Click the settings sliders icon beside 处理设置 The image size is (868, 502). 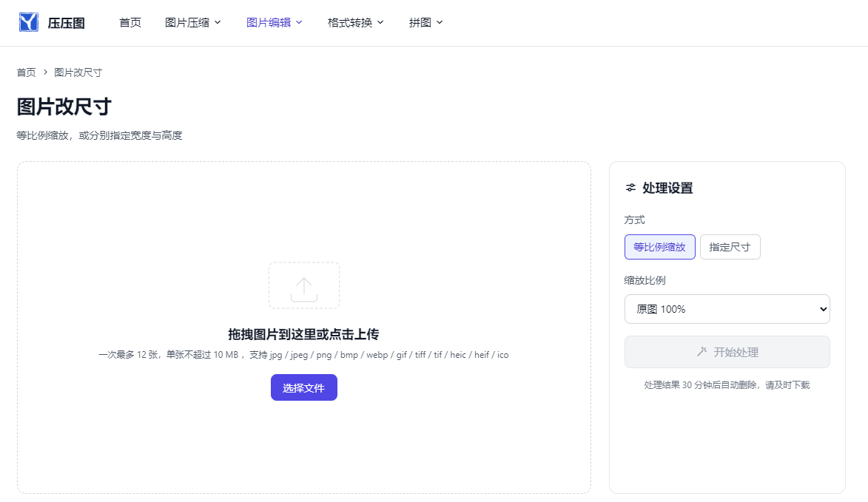[x=630, y=188]
